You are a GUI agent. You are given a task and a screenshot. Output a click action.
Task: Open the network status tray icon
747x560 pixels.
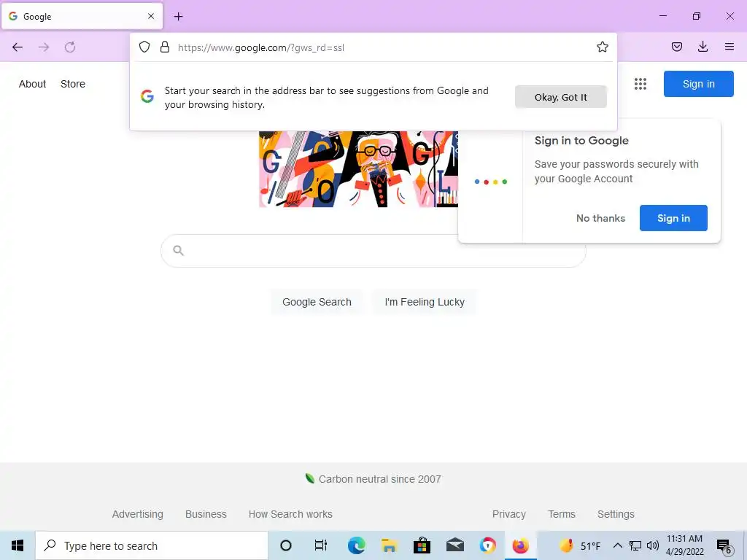click(635, 545)
